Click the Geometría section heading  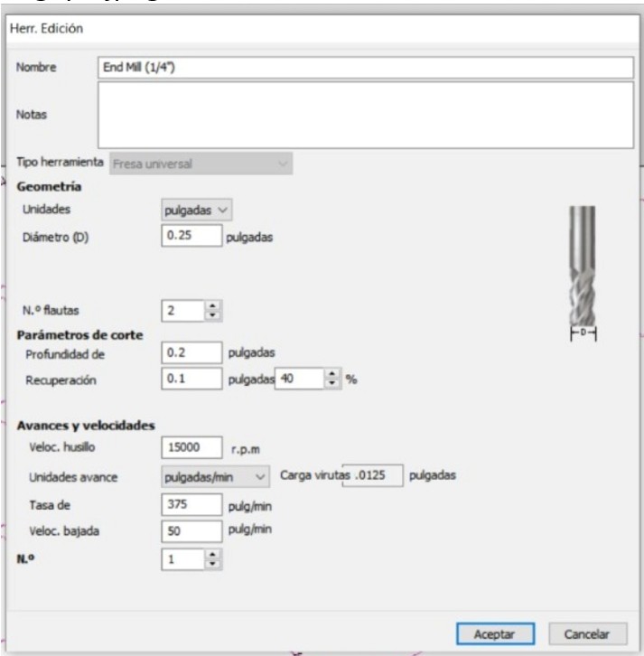click(x=49, y=187)
